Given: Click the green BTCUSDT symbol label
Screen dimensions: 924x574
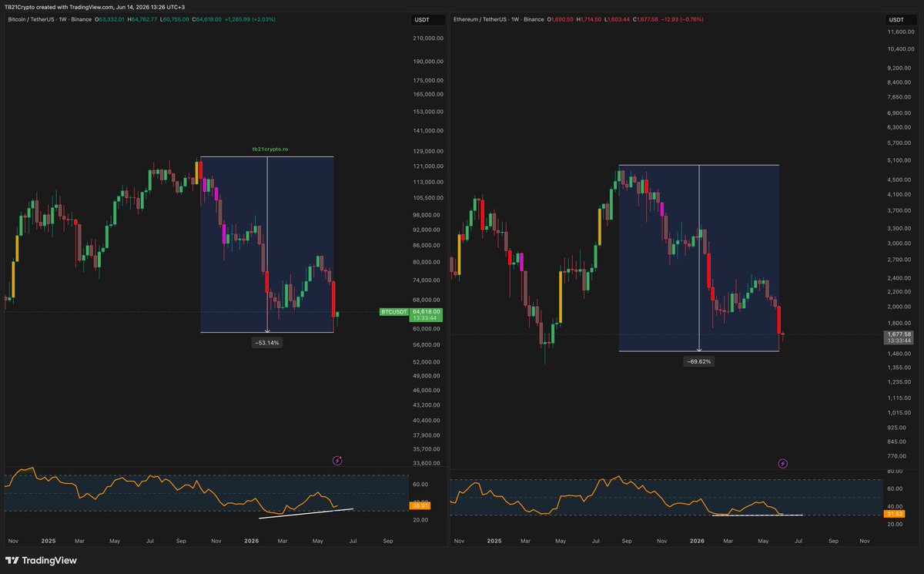Looking at the screenshot, I should click(395, 312).
